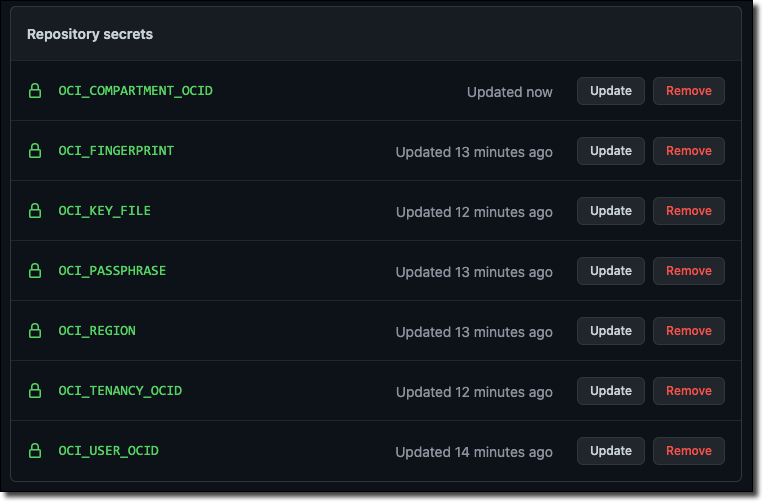The height and width of the screenshot is (502, 763).
Task: Update the OCI_TENANCY_OCID secret
Action: 610,391
